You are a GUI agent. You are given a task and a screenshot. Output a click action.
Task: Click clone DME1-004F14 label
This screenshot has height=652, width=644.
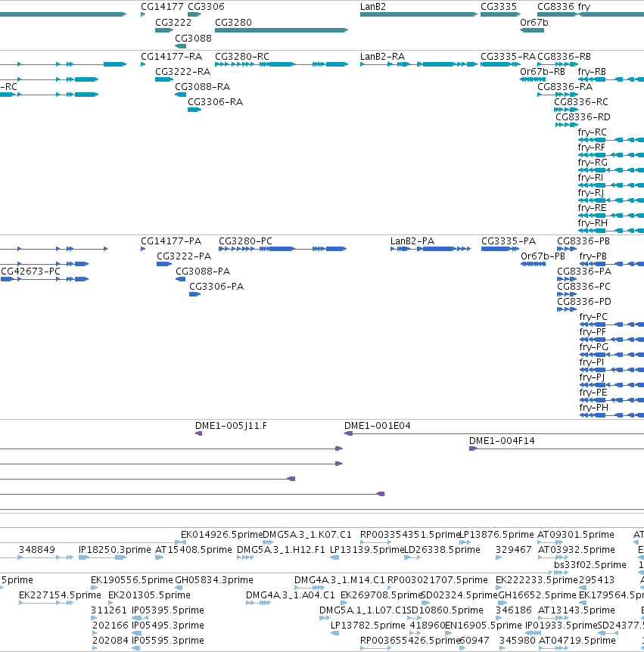click(x=502, y=441)
